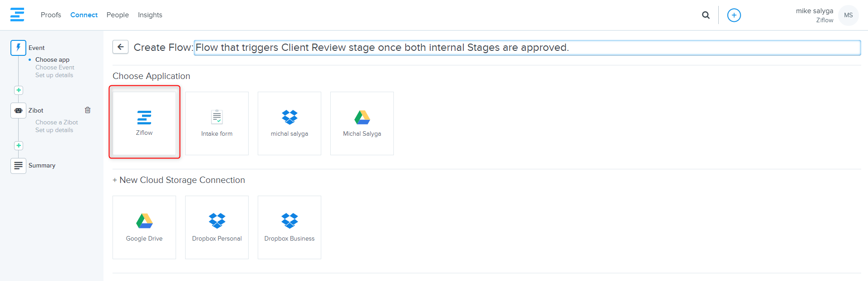
Task: Click the circled plus create button
Action: (734, 15)
